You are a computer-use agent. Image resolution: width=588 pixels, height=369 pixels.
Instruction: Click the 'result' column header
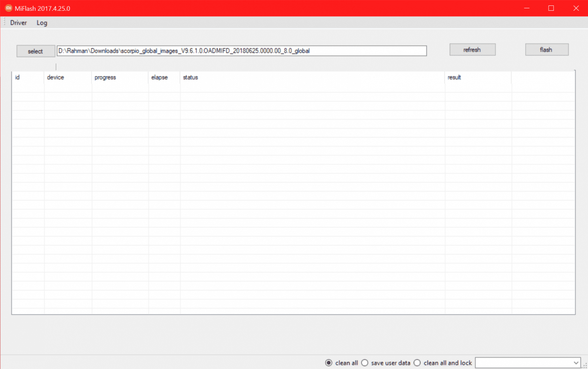pyautogui.click(x=478, y=77)
